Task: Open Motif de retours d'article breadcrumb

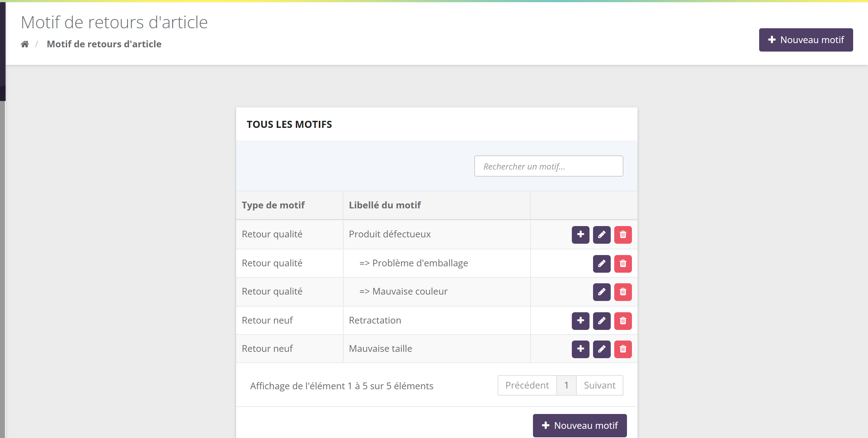Action: pos(104,44)
